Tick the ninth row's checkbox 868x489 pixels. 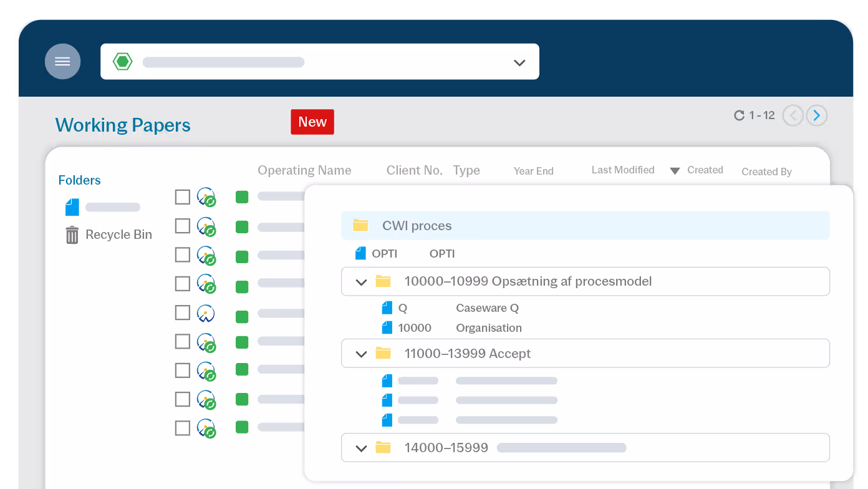[x=182, y=428]
